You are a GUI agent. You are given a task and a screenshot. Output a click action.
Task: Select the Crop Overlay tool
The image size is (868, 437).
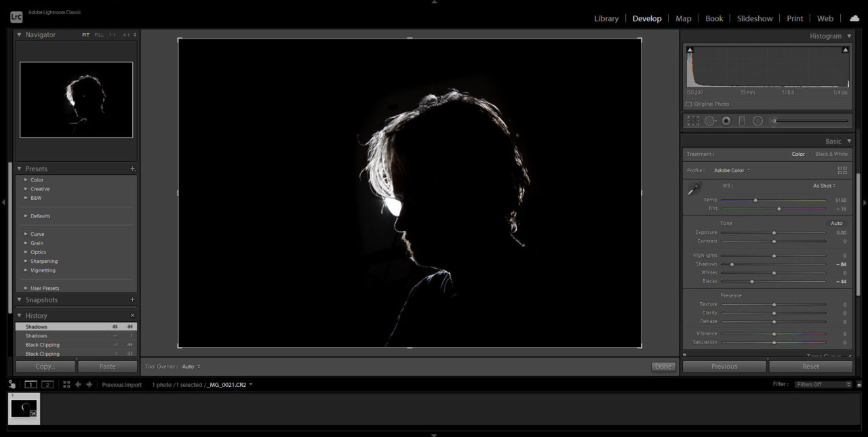(693, 121)
